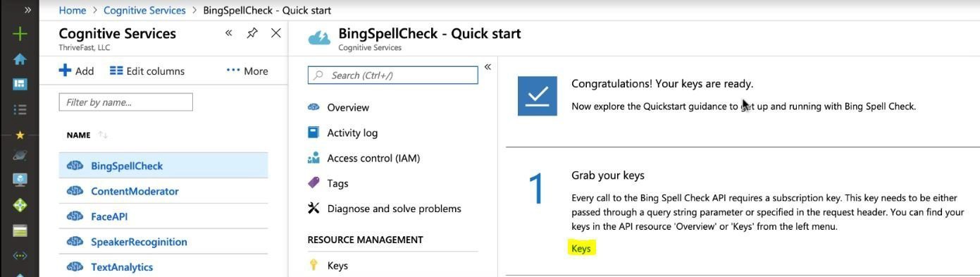Go to Cognitive Services via the breadcrumb
Viewport: 980px width, 277px height.
(x=144, y=10)
